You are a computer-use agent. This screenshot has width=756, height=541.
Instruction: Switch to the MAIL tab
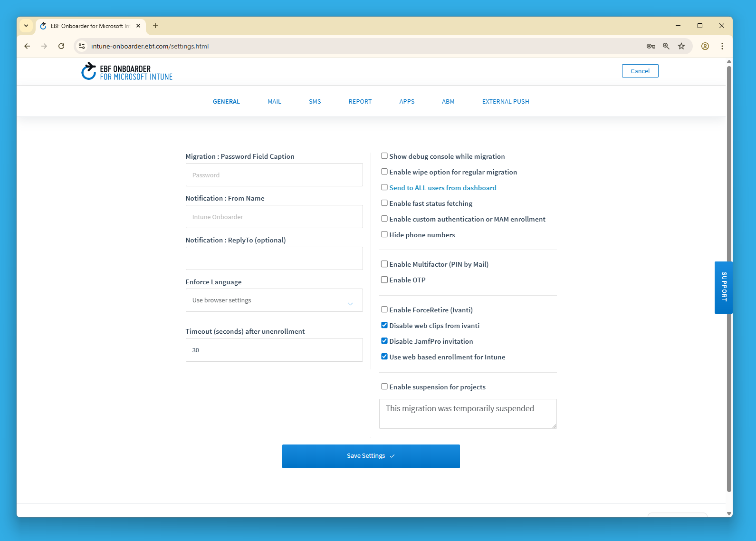(x=274, y=102)
